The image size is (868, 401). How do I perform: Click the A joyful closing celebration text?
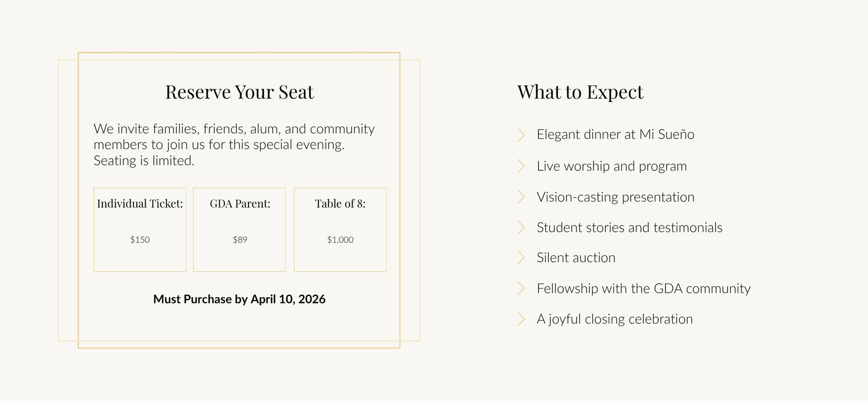pyautogui.click(x=614, y=319)
